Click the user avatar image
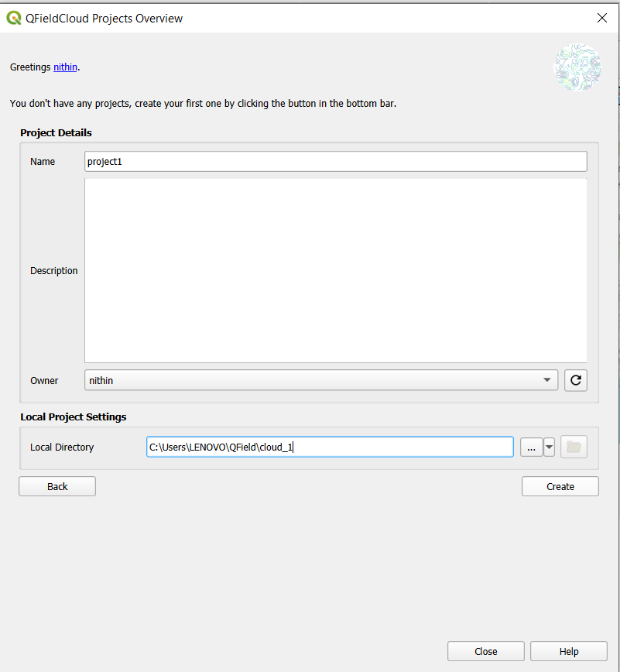The width and height of the screenshot is (620, 672). coord(578,67)
